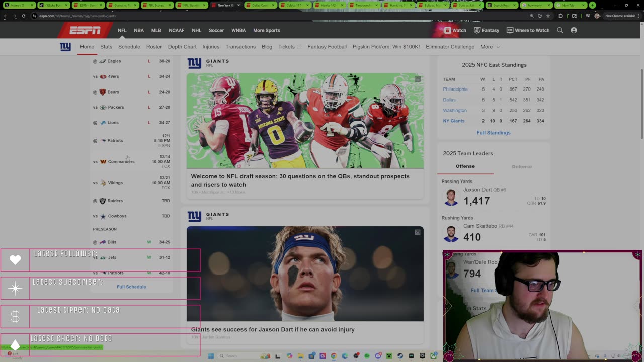Bookmark this page with the star icon
The image size is (644, 362).
point(547,16)
